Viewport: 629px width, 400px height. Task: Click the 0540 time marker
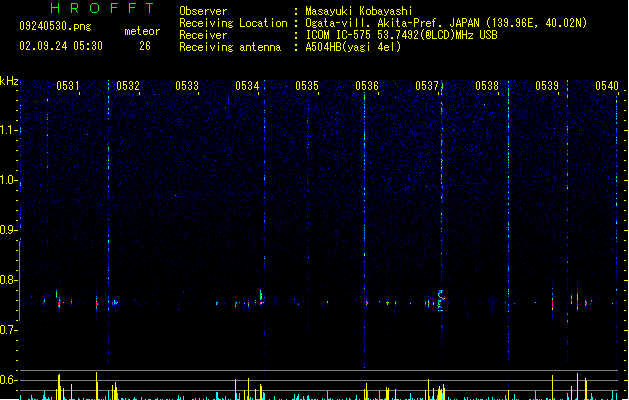607,86
